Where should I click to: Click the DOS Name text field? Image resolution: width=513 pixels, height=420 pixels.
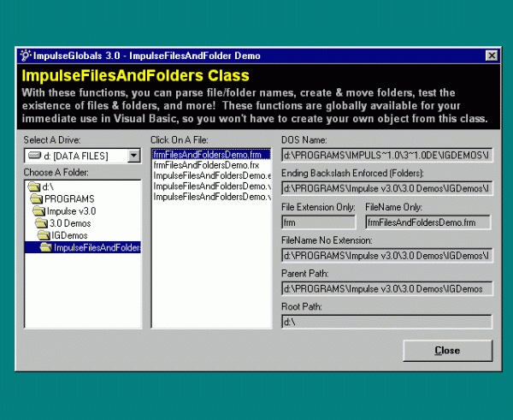(387, 155)
